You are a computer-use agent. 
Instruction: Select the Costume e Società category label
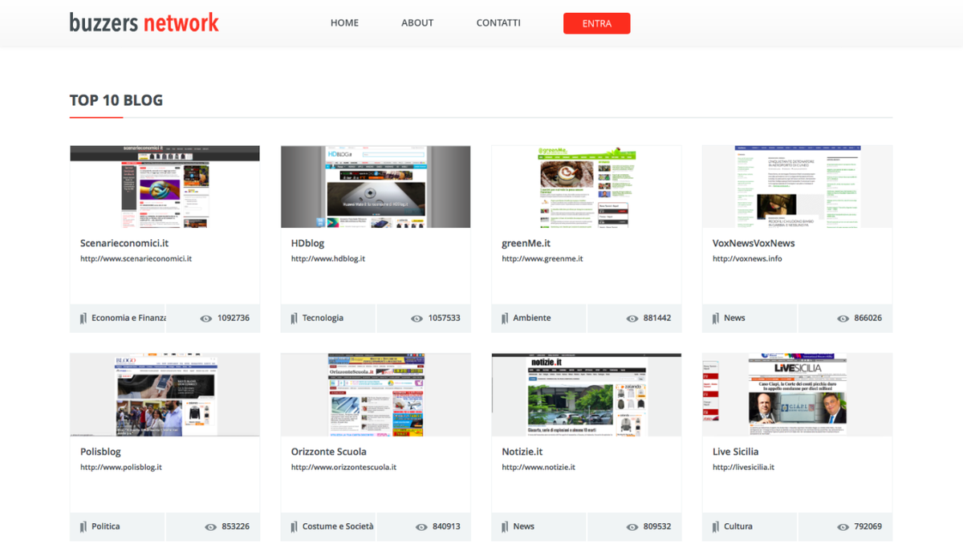click(338, 526)
